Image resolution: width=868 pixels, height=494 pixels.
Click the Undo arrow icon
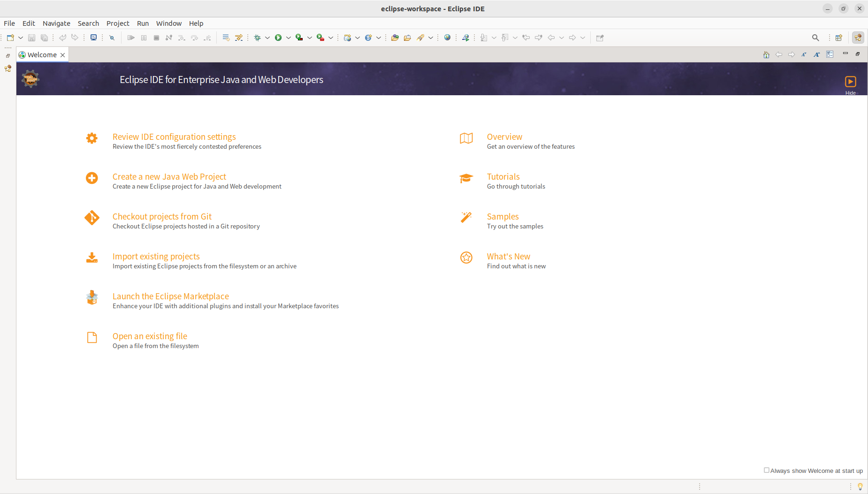click(62, 38)
